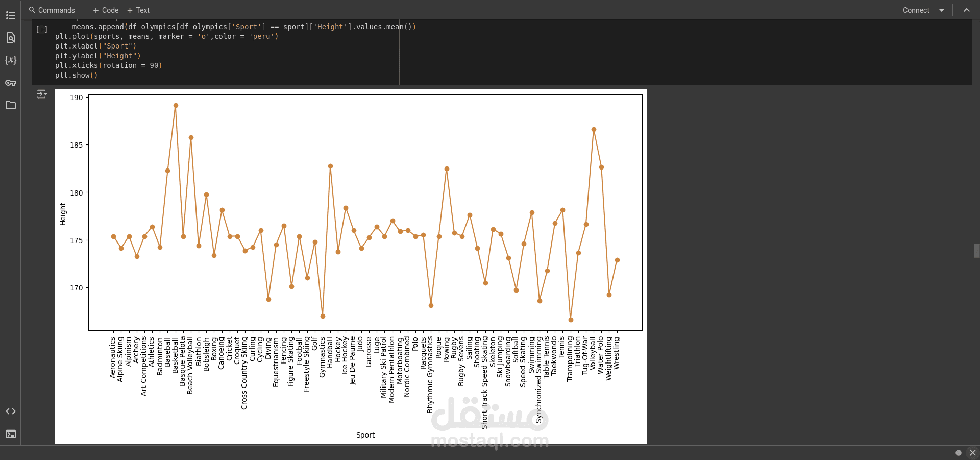Image resolution: width=980 pixels, height=460 pixels.
Task: Close the bottom status panel with X
Action: point(973,453)
